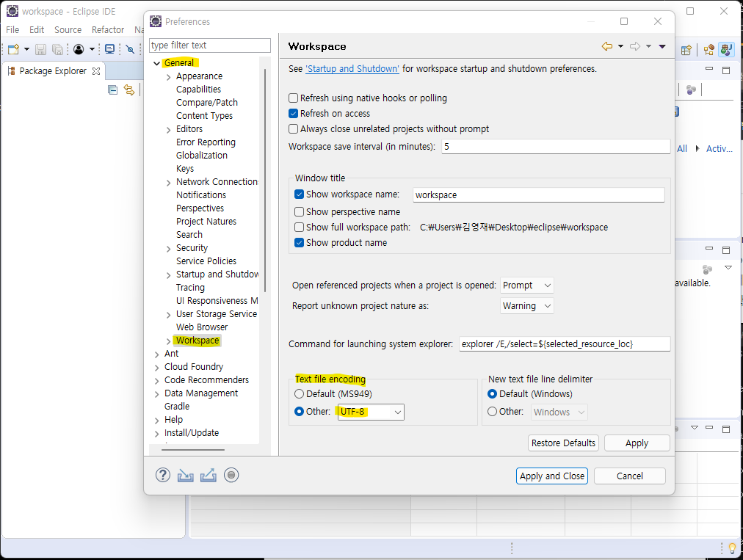Expand the Editors tree node
743x560 pixels.
[x=169, y=130]
